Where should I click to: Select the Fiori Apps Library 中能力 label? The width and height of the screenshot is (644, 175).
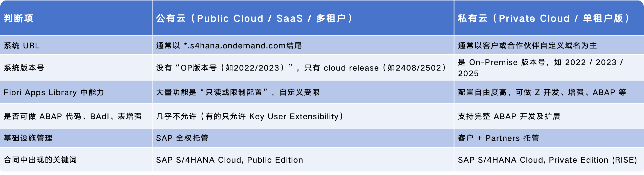pyautogui.click(x=54, y=92)
